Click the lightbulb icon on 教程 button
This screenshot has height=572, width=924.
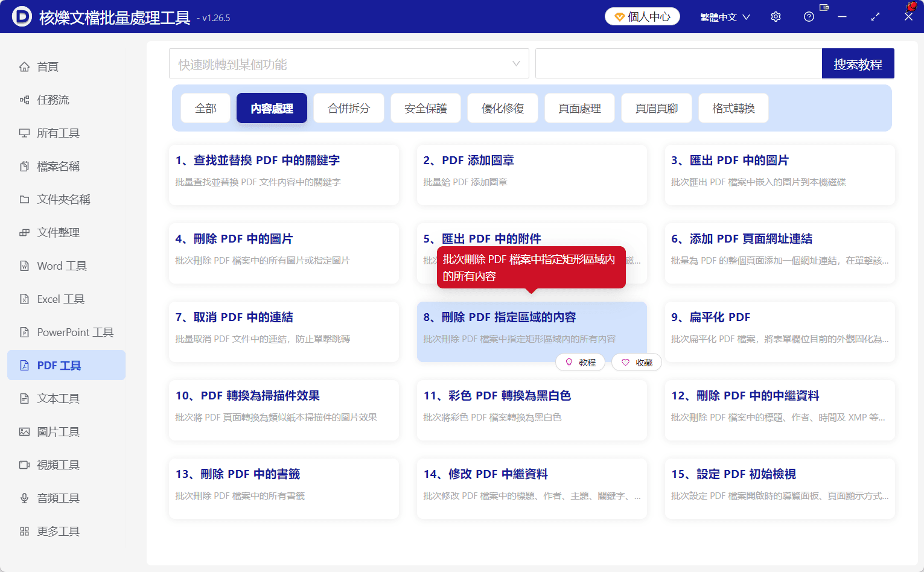(x=569, y=363)
